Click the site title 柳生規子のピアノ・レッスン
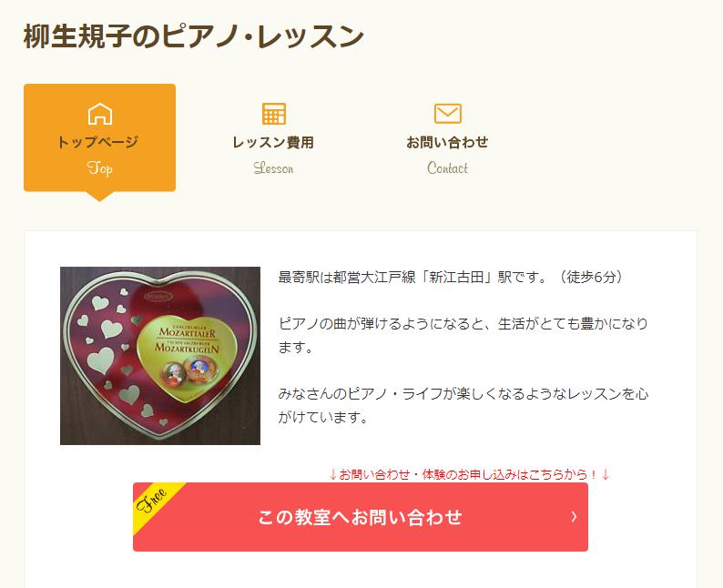This screenshot has height=588, width=723. pos(194,36)
